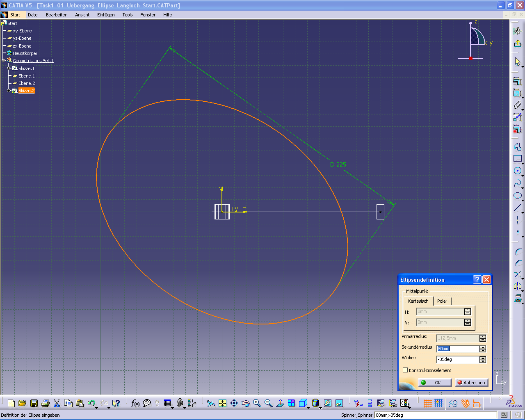Open the Bearbeiten menu
525x420 pixels.
coord(57,15)
